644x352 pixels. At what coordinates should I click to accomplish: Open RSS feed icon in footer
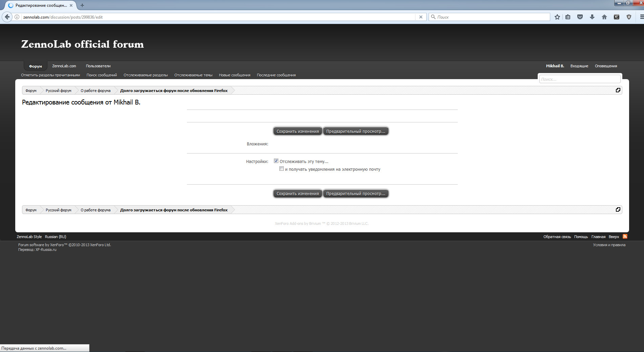point(625,236)
